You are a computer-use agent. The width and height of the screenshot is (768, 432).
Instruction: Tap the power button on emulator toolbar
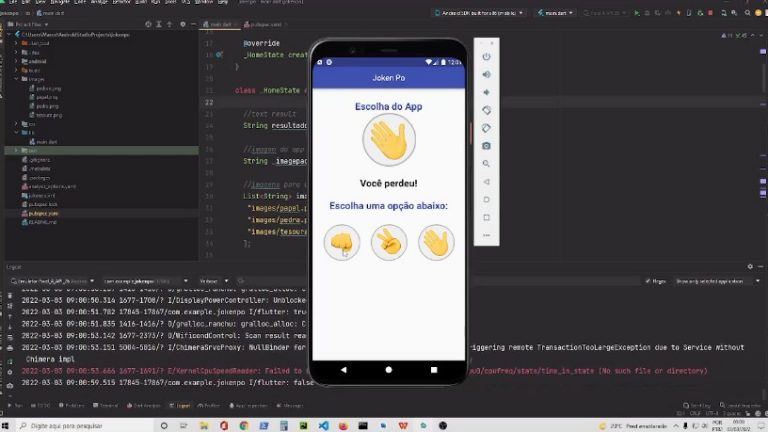pyautogui.click(x=486, y=56)
